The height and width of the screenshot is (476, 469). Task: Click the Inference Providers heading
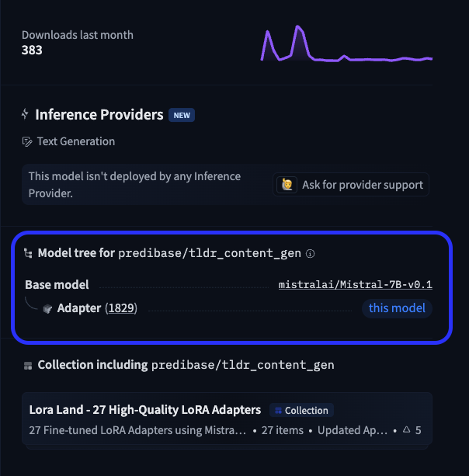(99, 115)
